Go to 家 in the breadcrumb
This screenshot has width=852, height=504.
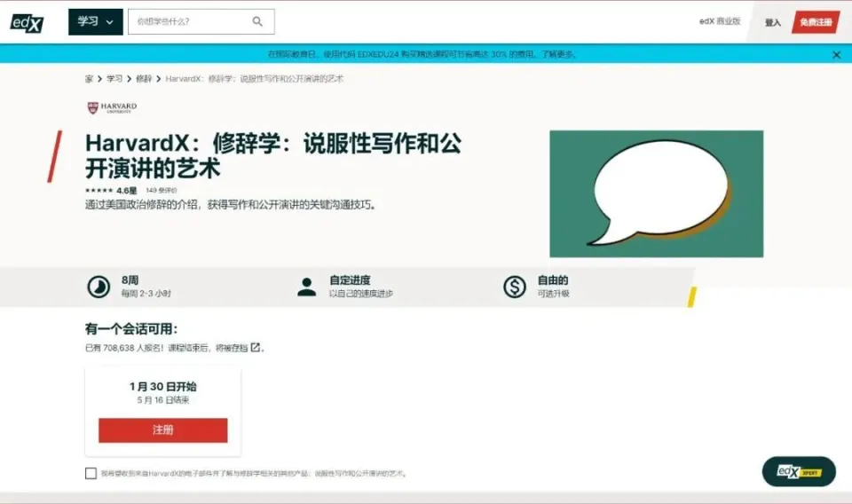(x=89, y=79)
